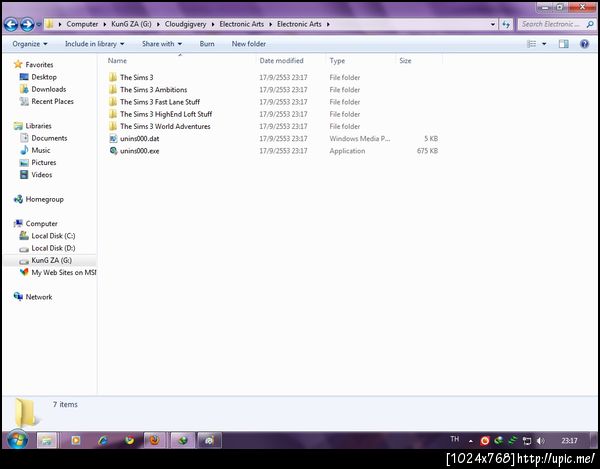This screenshot has height=469, width=600.
Task: Open Include in library dropdown
Action: 95,44
